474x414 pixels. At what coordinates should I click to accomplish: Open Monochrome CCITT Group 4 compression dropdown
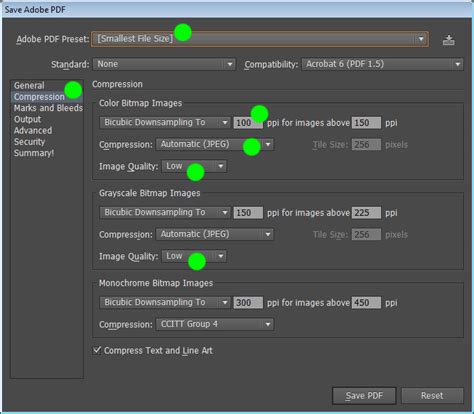point(215,324)
